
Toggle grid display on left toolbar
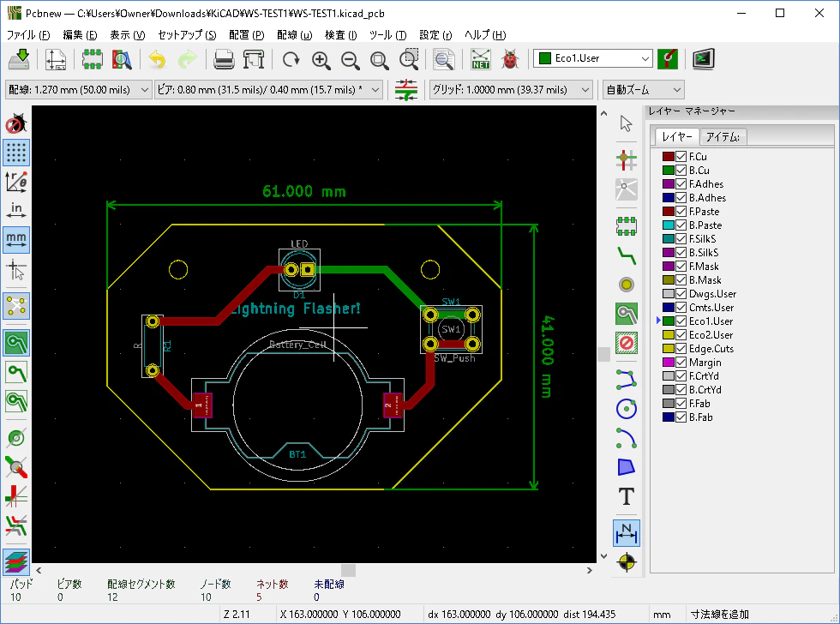tap(16, 153)
